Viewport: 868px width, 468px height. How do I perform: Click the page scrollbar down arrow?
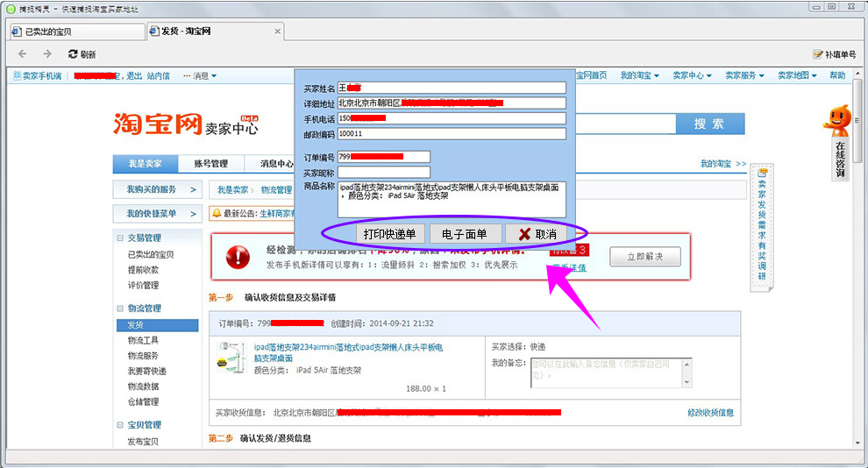click(858, 443)
